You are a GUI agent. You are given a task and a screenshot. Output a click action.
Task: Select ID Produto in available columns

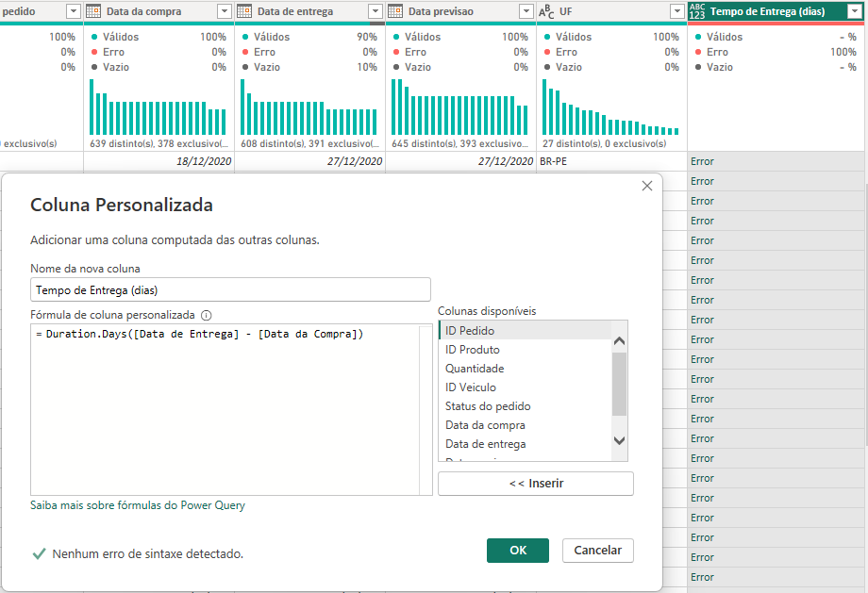[525, 350]
